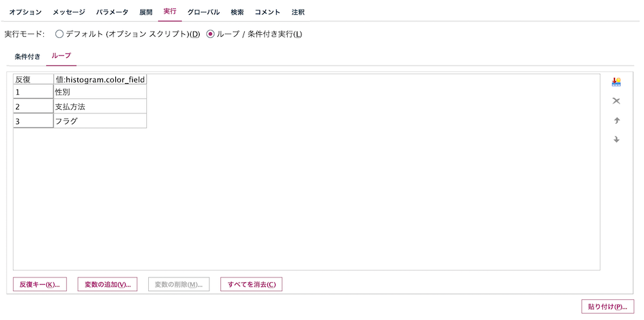Switch to the メッセージ tab

point(69,12)
